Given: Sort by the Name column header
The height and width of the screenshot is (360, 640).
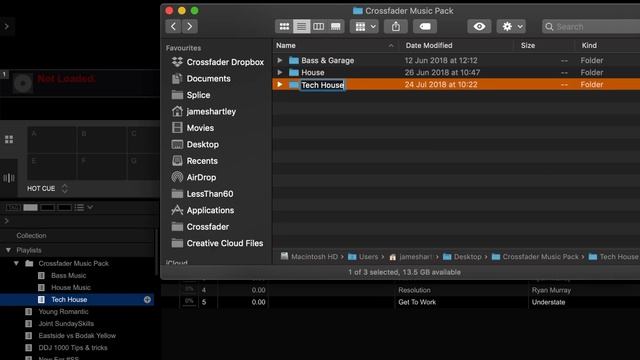Looking at the screenshot, I should [335, 45].
